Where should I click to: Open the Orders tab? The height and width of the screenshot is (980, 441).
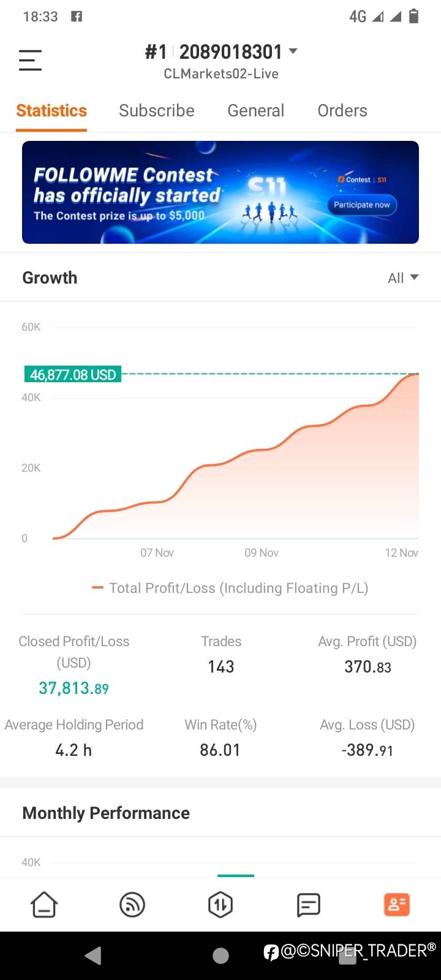342,111
